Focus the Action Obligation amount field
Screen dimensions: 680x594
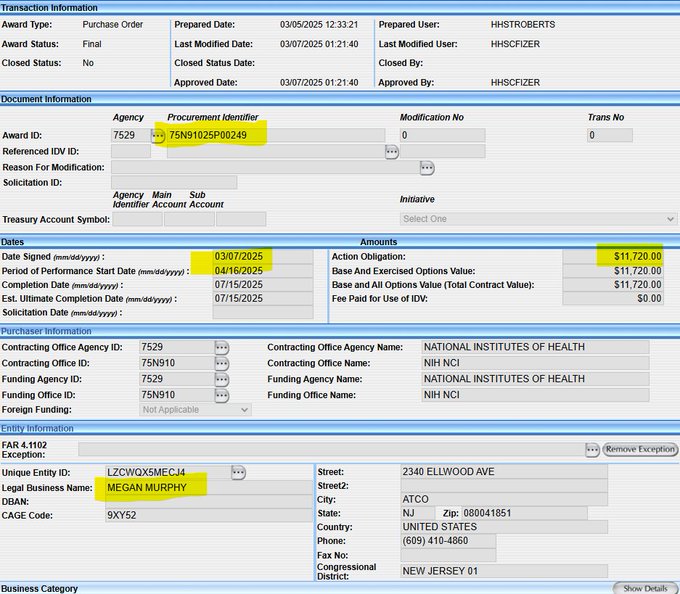click(612, 257)
